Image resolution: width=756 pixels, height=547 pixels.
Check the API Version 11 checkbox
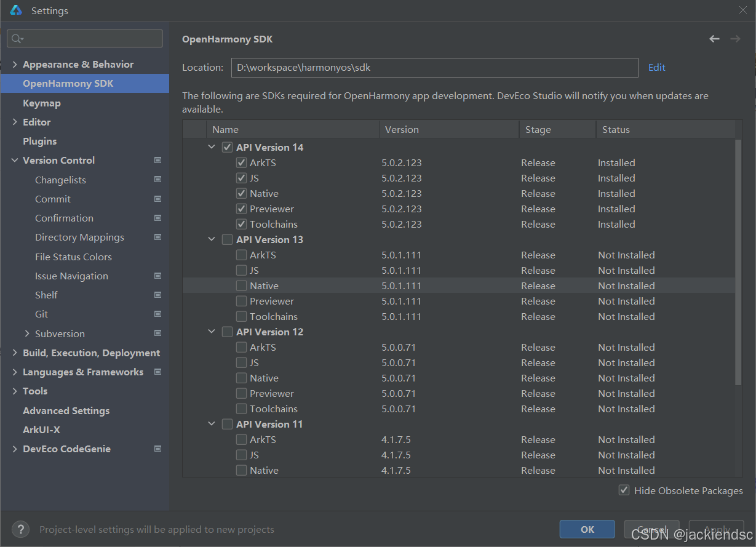click(228, 424)
